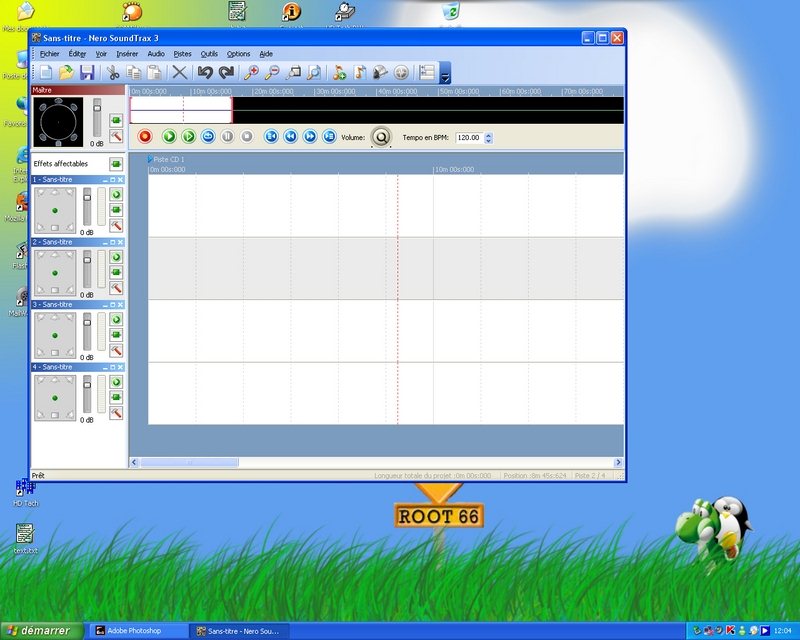Open the Insérer menu
800x640 pixels.
tap(127, 54)
